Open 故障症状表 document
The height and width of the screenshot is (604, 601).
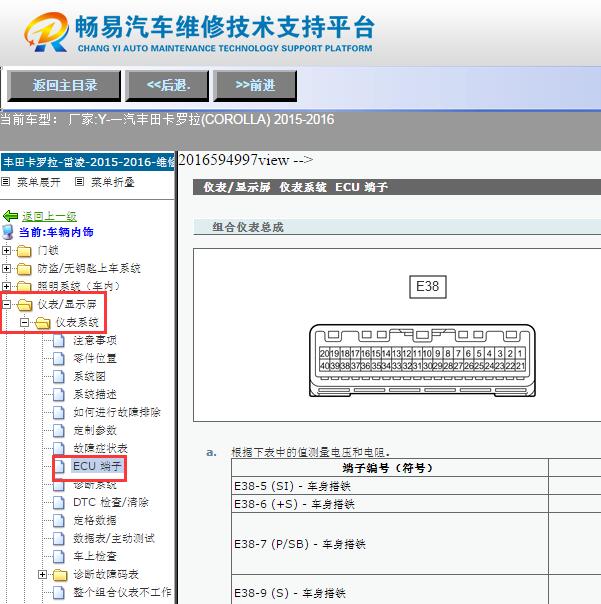pyautogui.click(x=100, y=448)
